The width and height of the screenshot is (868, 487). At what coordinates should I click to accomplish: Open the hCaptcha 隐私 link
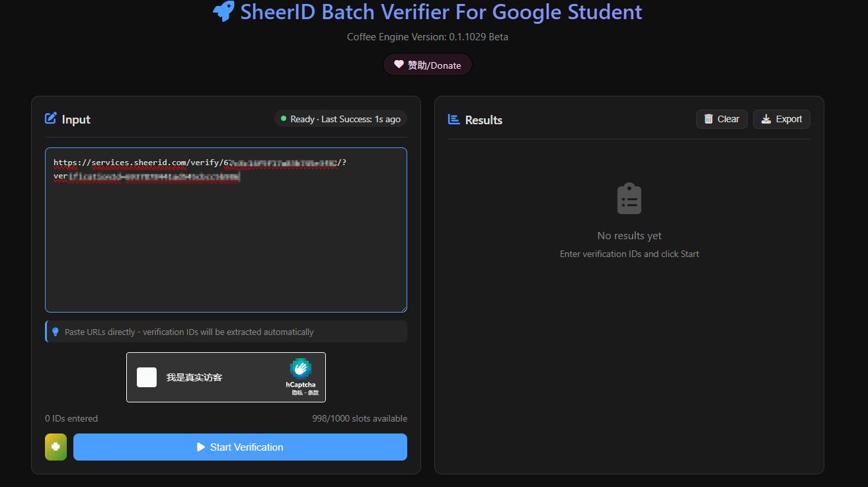297,393
